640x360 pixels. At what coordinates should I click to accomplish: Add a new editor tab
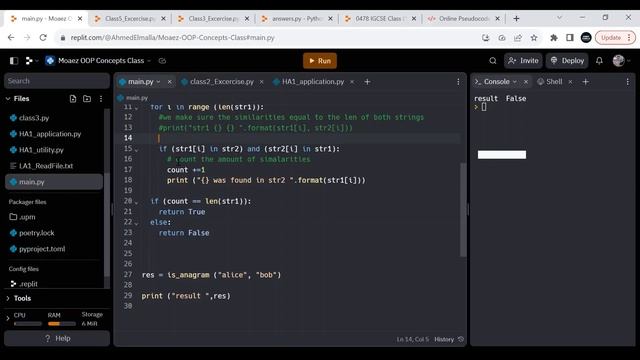tap(367, 82)
